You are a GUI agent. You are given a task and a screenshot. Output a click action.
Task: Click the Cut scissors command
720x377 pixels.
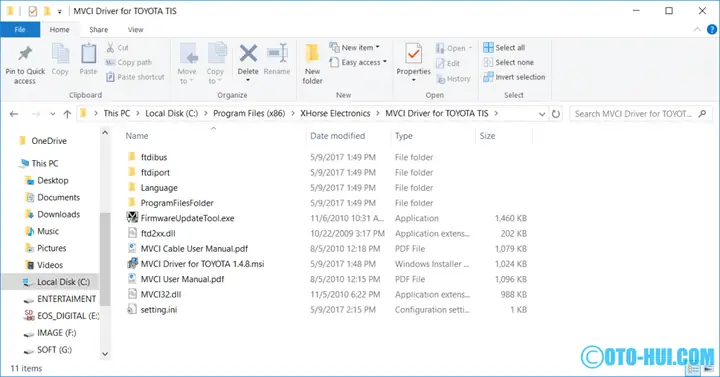pos(118,47)
